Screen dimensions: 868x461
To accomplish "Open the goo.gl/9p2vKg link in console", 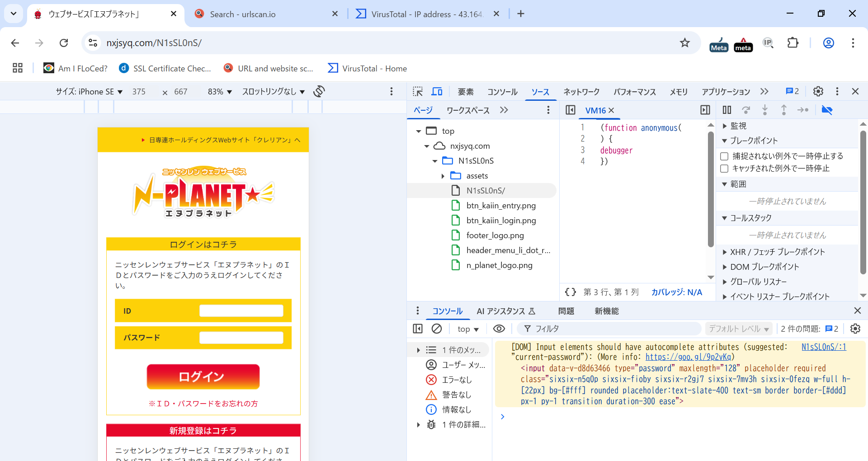I will click(x=688, y=357).
